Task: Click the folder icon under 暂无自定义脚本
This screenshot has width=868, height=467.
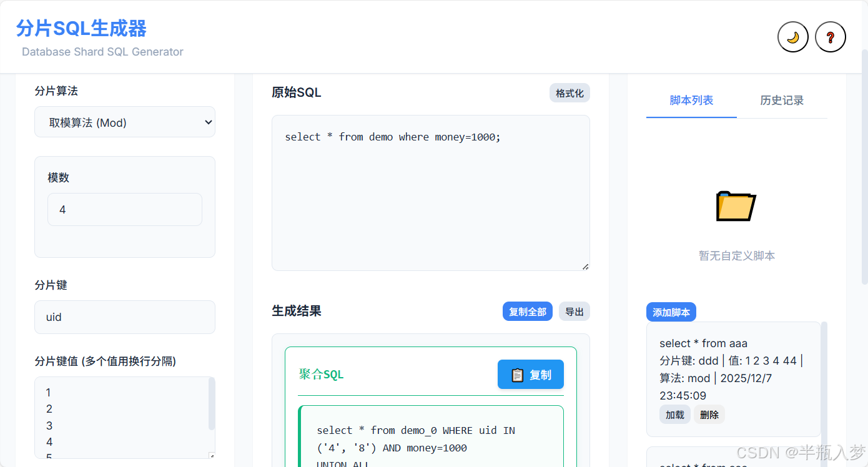Action: coord(736,206)
